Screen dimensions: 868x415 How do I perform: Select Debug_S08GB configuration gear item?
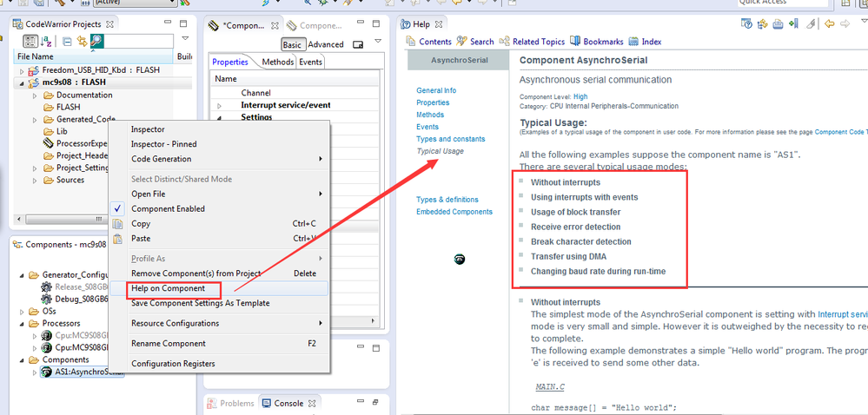76,300
